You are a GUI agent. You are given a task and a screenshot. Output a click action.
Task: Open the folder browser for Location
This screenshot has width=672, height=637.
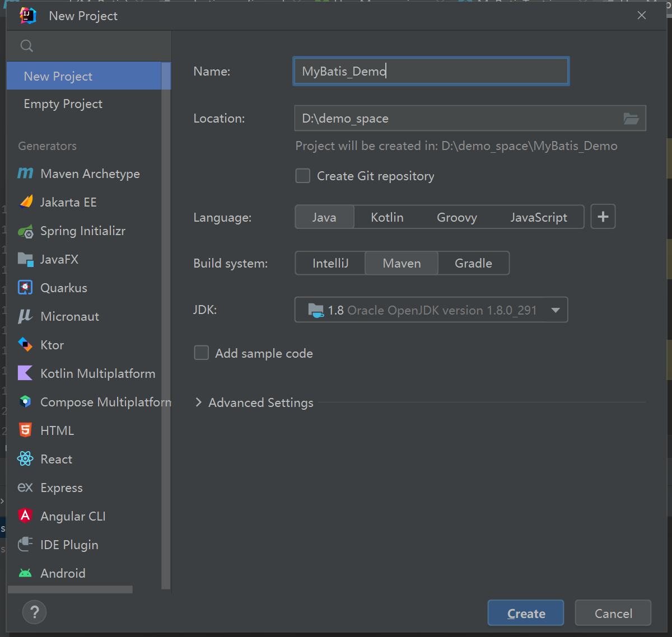pos(631,118)
